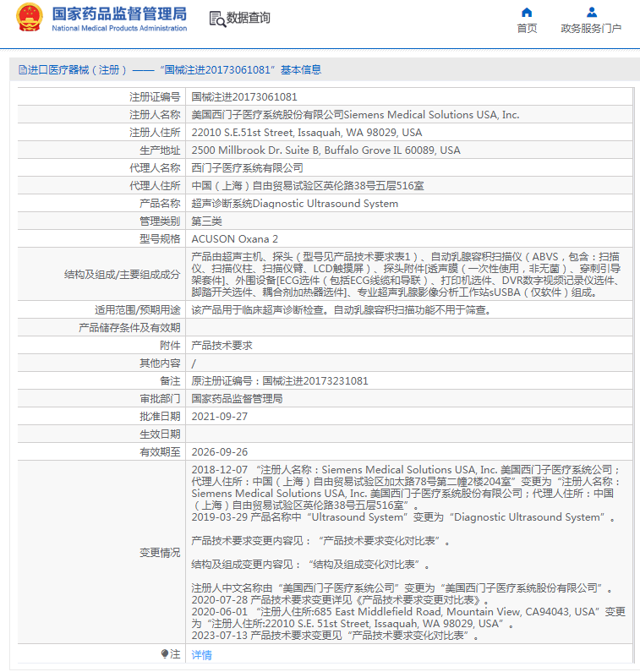Click the 生产地址 row label
640x672 pixels.
(x=160, y=150)
